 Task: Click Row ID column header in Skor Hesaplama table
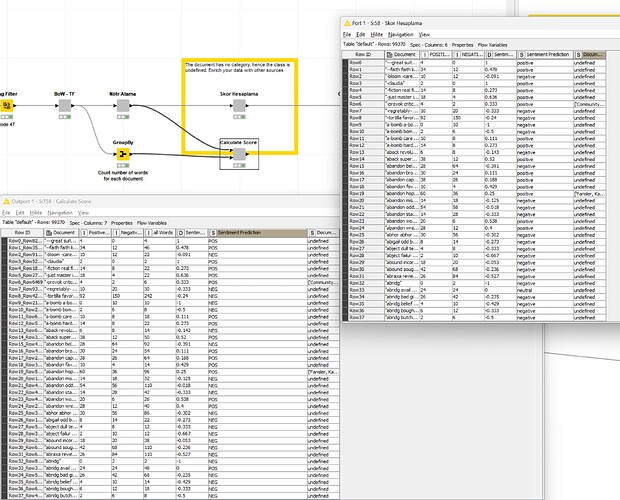click(363, 55)
